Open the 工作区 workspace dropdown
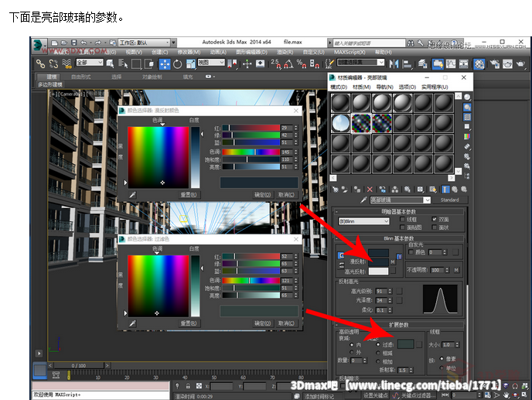The width and height of the screenshot is (532, 400). coord(144,43)
